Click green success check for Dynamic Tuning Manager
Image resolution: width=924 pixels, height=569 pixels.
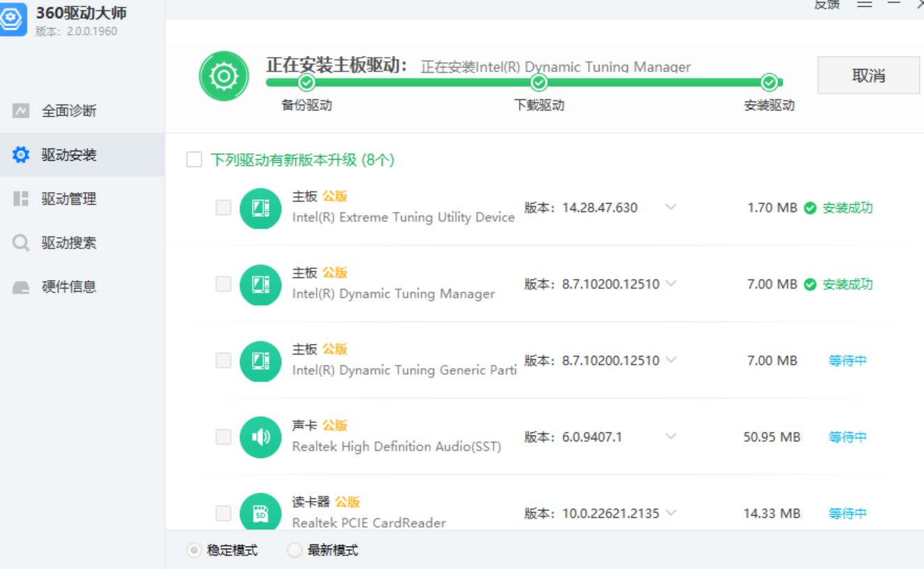click(810, 284)
